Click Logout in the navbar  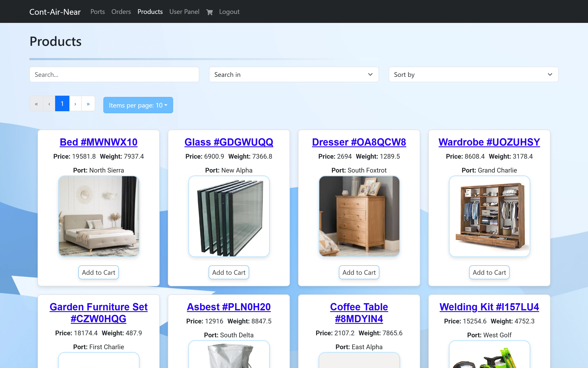(x=229, y=12)
